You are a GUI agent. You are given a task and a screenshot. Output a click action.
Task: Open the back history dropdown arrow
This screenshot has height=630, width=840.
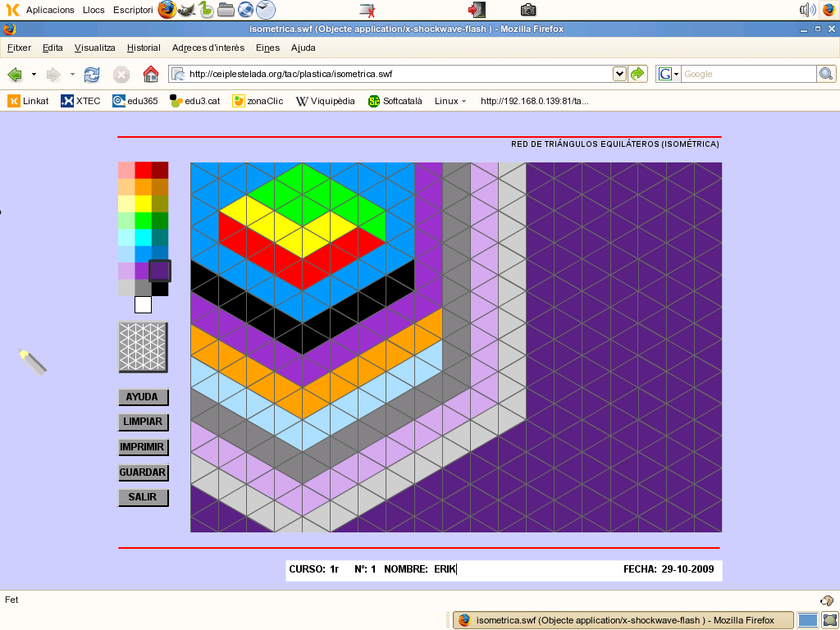34,74
